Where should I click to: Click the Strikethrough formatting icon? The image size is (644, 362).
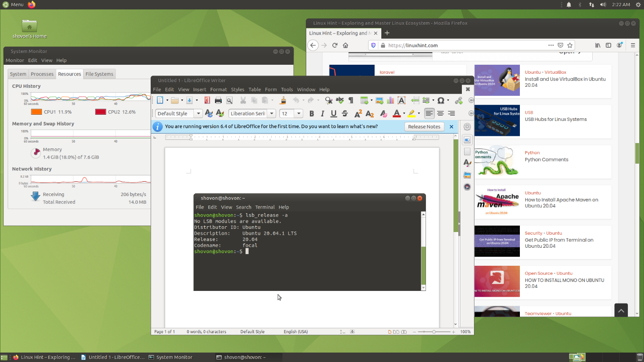click(x=345, y=114)
